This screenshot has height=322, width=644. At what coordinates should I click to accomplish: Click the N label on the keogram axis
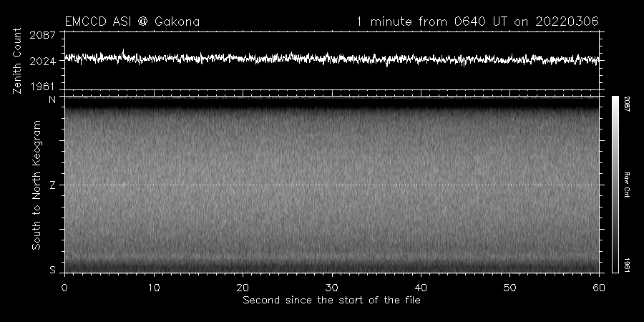pyautogui.click(x=52, y=99)
